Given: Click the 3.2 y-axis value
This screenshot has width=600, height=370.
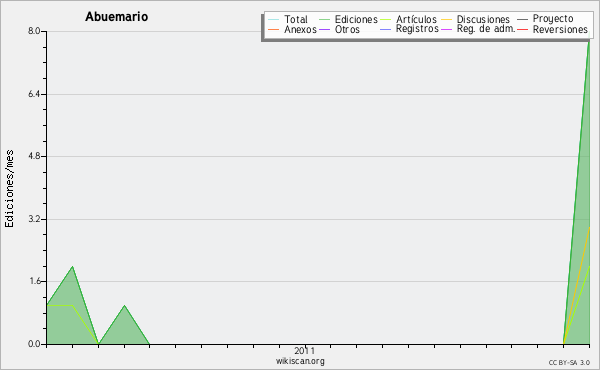Looking at the screenshot, I should 34,219.
